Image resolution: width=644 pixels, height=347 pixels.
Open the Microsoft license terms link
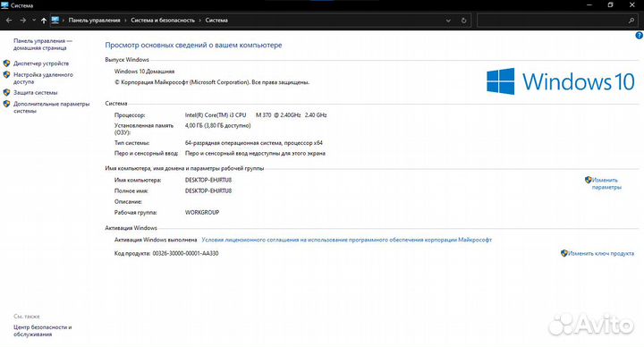(x=347, y=240)
